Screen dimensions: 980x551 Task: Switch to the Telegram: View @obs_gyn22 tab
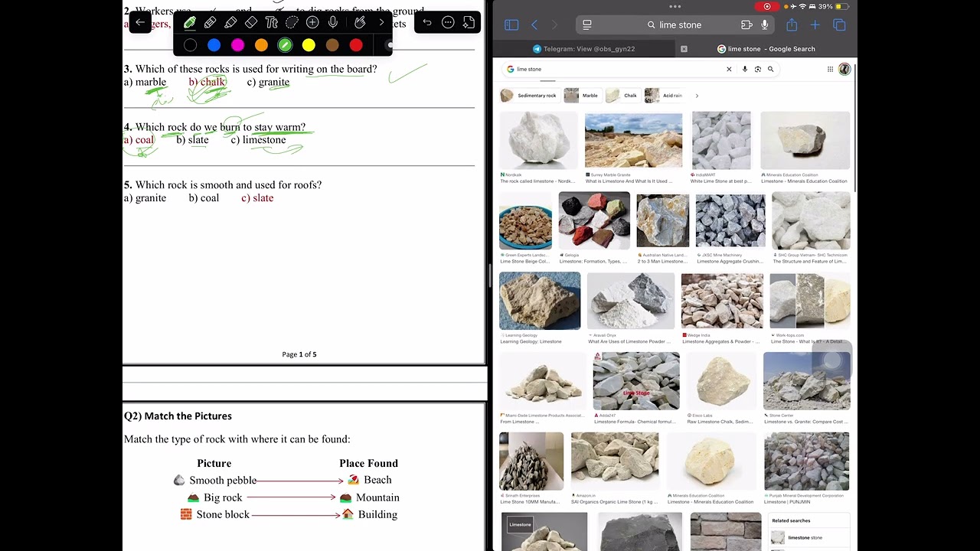(x=584, y=49)
